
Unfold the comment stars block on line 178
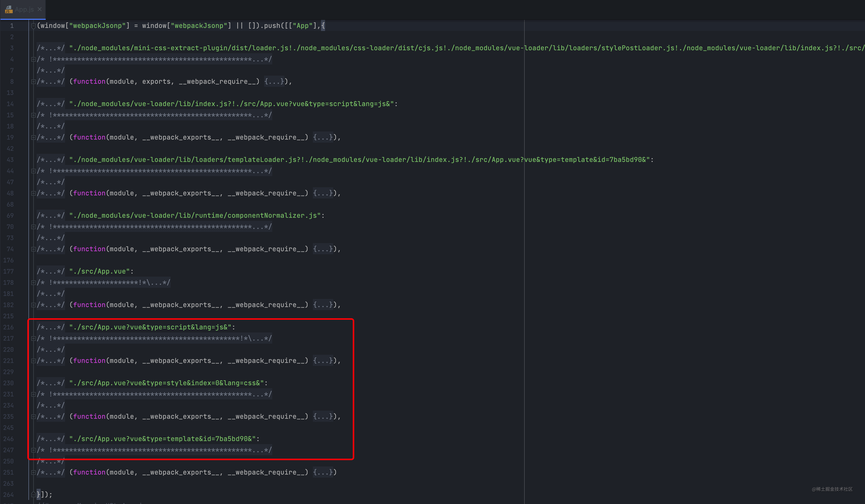click(x=103, y=283)
